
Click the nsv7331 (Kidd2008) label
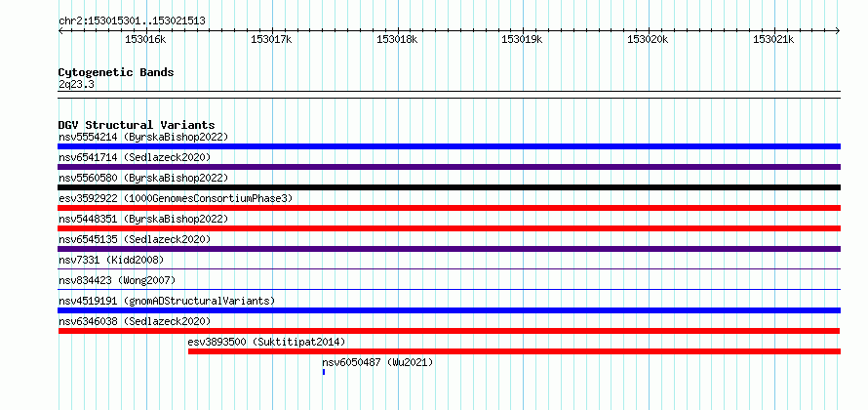click(x=111, y=260)
